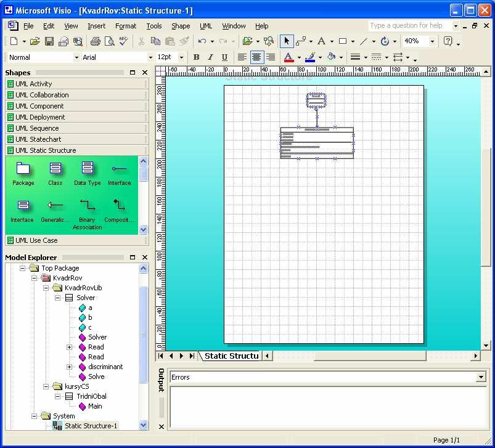Open the UML Deployment stencil
This screenshot has width=495, height=448.
tap(76, 117)
